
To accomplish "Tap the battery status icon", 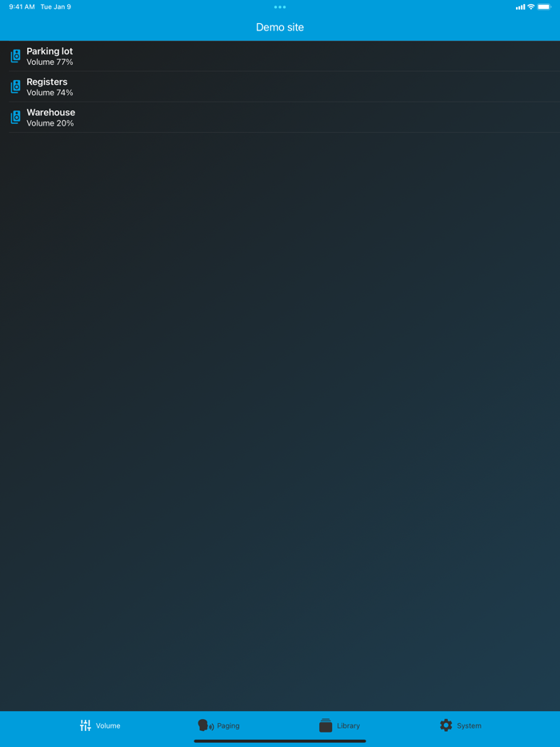I will pos(544,6).
